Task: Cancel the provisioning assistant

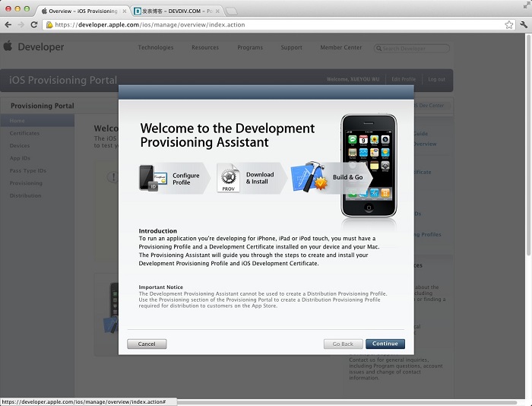Action: (147, 344)
